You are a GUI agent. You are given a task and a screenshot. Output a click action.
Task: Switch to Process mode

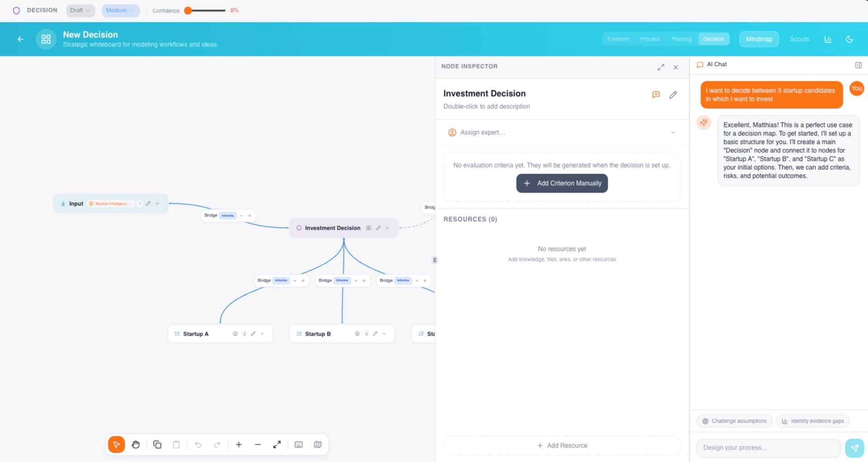click(650, 39)
